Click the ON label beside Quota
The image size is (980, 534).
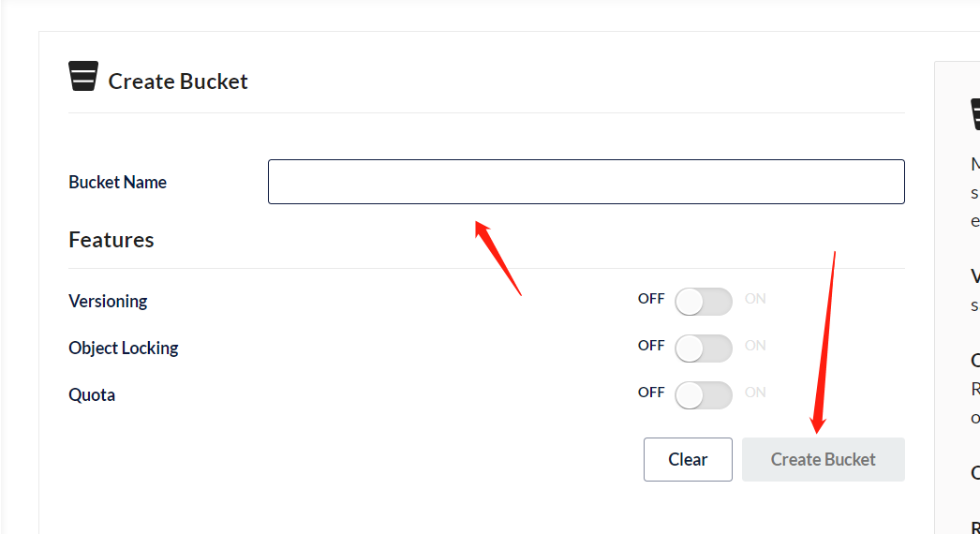coord(755,393)
